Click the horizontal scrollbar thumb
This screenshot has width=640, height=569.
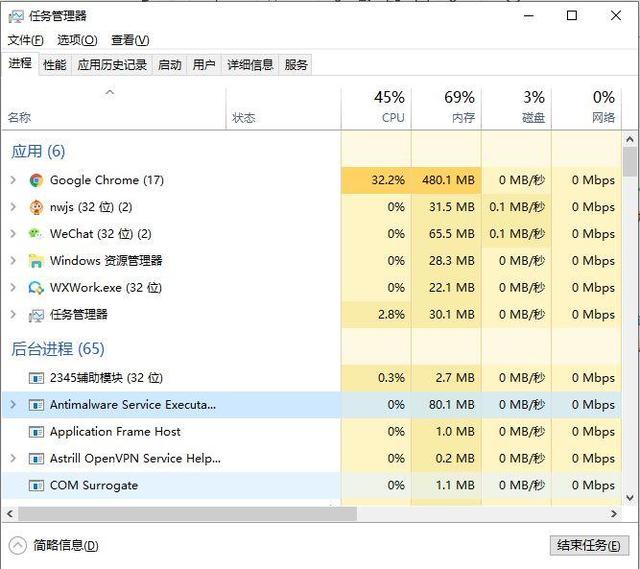click(x=180, y=513)
